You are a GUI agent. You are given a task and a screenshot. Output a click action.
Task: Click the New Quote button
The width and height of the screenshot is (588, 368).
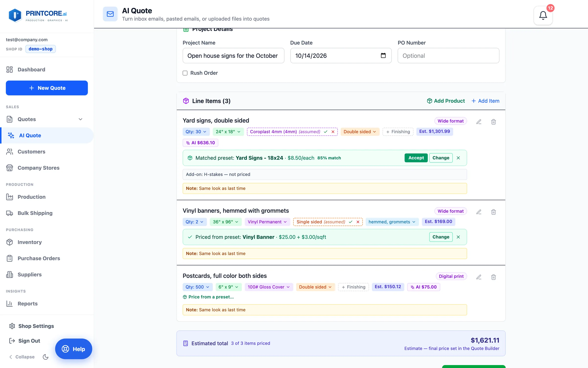[47, 88]
